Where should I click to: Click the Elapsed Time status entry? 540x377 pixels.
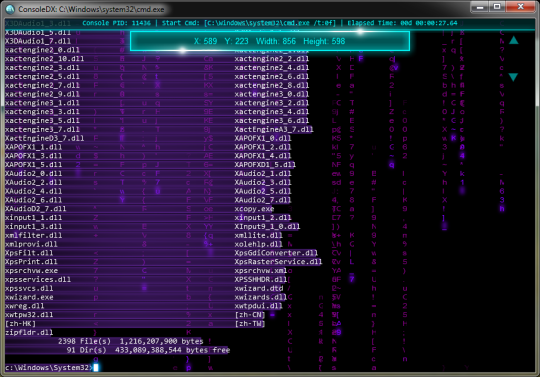click(402, 23)
